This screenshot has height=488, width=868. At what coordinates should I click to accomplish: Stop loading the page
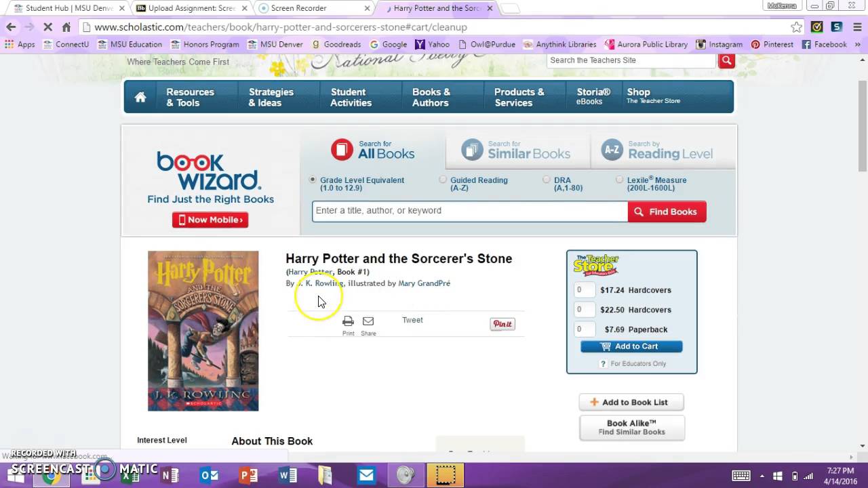(x=47, y=27)
